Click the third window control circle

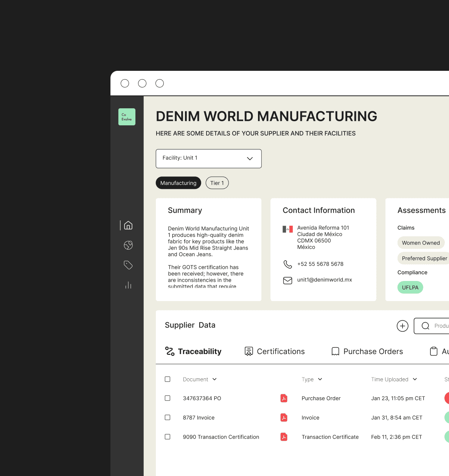point(160,83)
